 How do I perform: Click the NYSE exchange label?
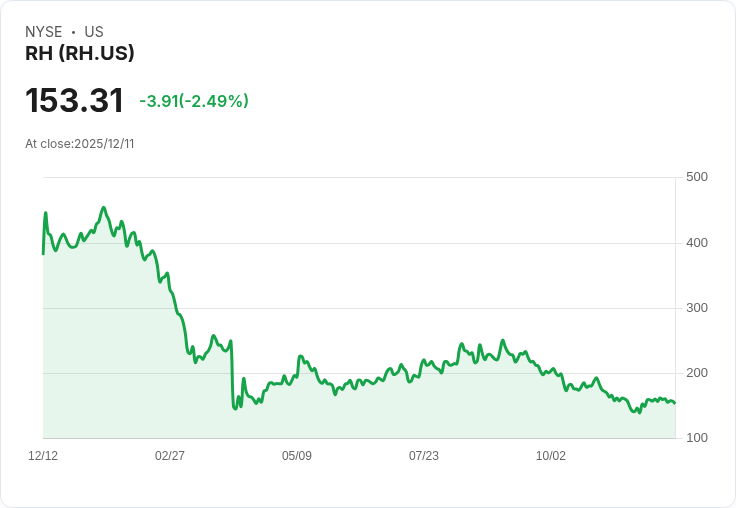coord(44,32)
